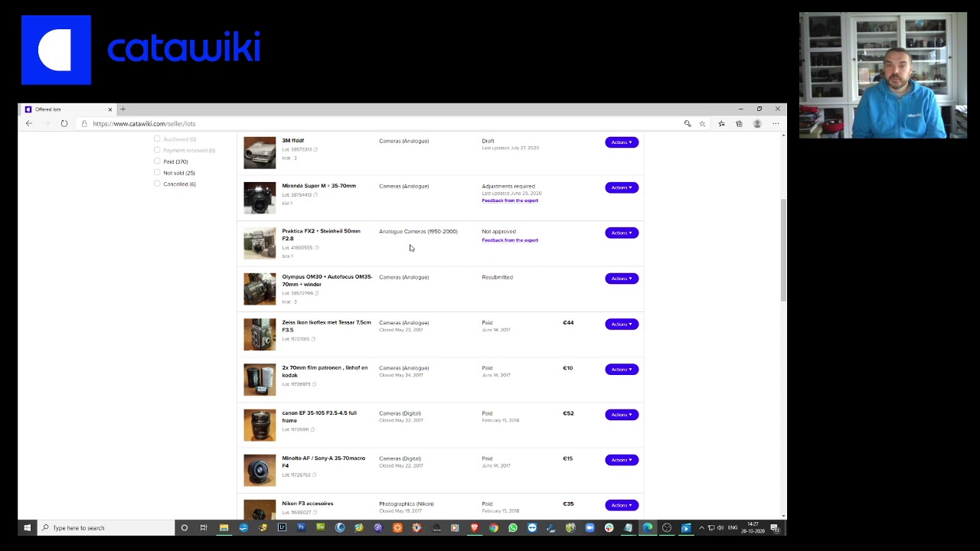The height and width of the screenshot is (551, 980).
Task: Open Actions dropdown for Olympus OM30
Action: point(622,279)
